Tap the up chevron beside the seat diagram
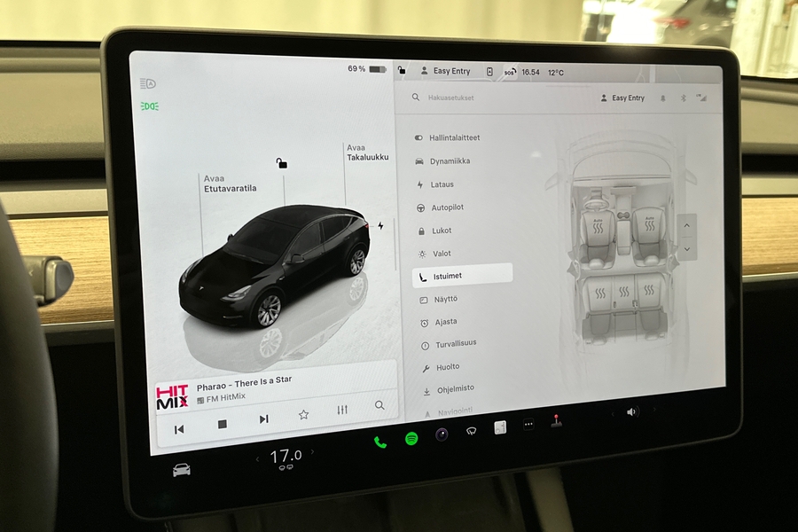This screenshot has width=798, height=532. pos(687,226)
